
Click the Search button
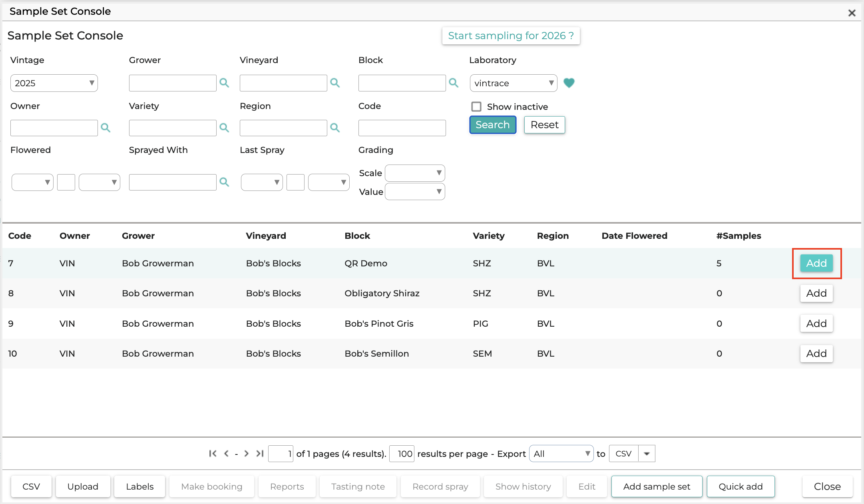(x=493, y=125)
